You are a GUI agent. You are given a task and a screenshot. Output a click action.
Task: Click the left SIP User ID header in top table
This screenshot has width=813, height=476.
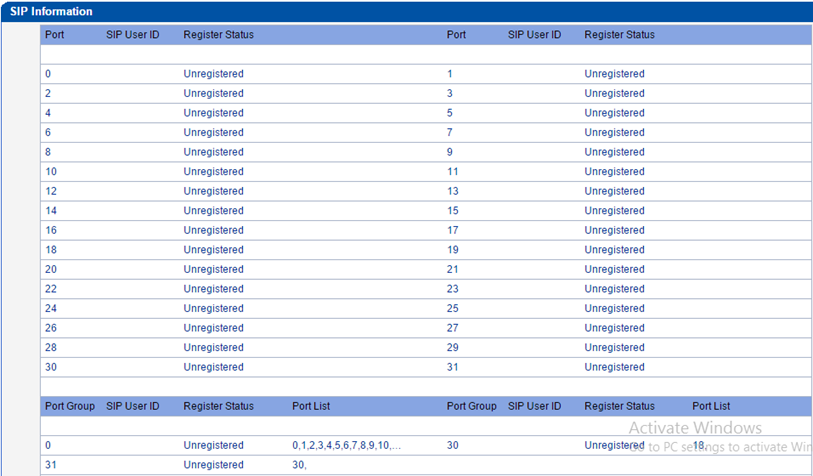[133, 34]
